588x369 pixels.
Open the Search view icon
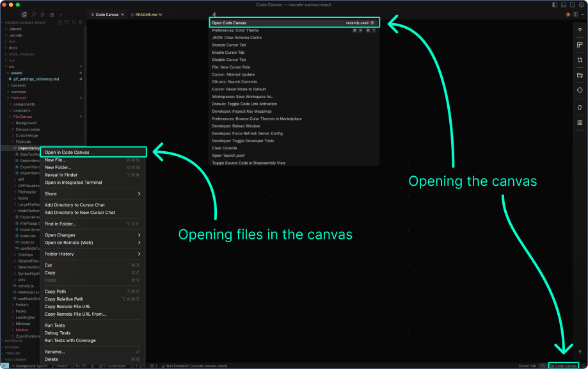point(34,15)
